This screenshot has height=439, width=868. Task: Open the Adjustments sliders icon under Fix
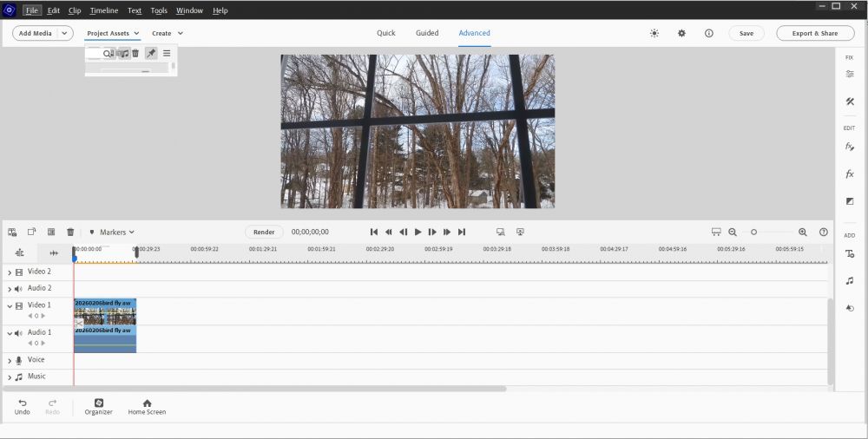coord(850,74)
